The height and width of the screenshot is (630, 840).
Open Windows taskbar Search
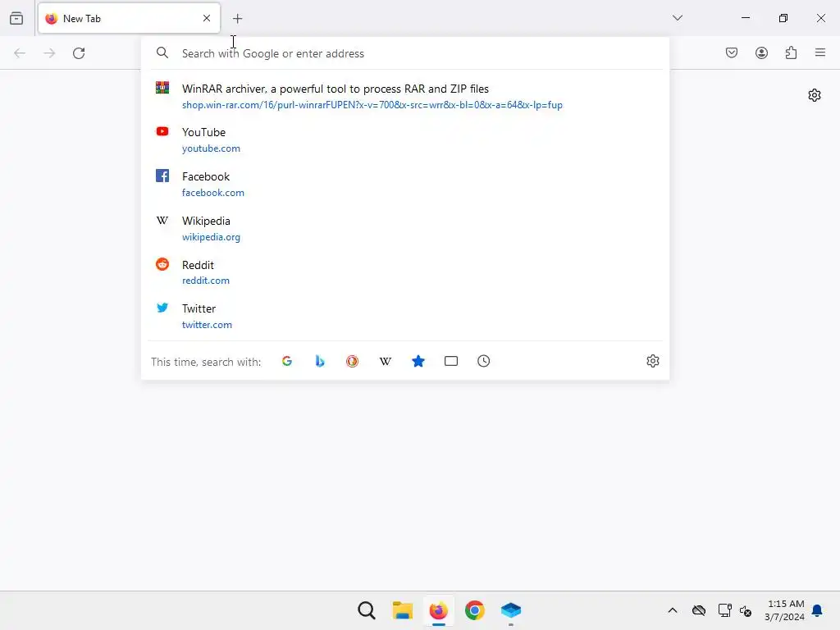[x=367, y=610]
